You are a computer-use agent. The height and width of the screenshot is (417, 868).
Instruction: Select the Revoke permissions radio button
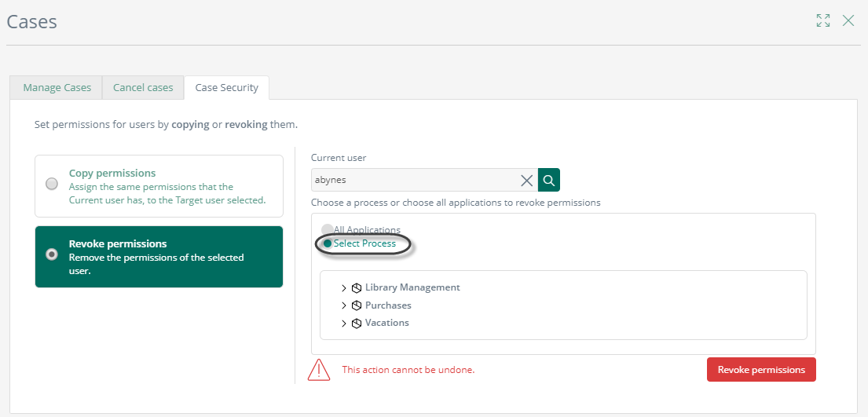pos(52,254)
